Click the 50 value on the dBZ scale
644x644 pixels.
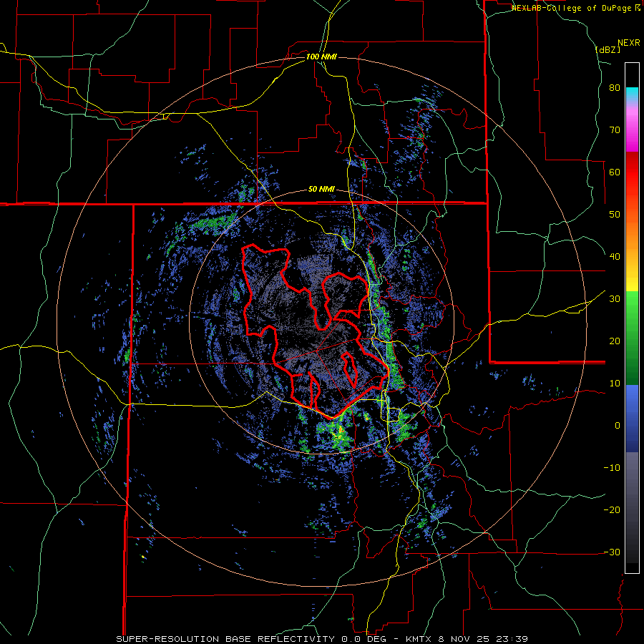pos(615,215)
